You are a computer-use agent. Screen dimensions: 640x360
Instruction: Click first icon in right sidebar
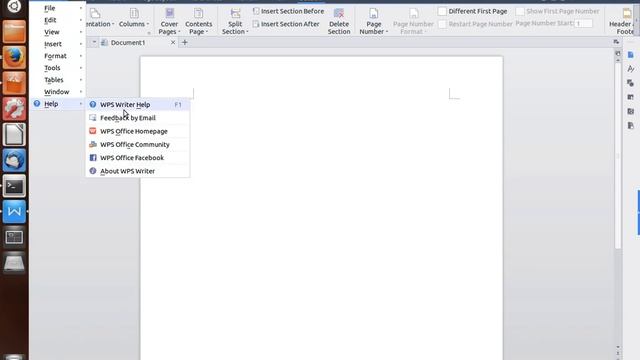631,55
